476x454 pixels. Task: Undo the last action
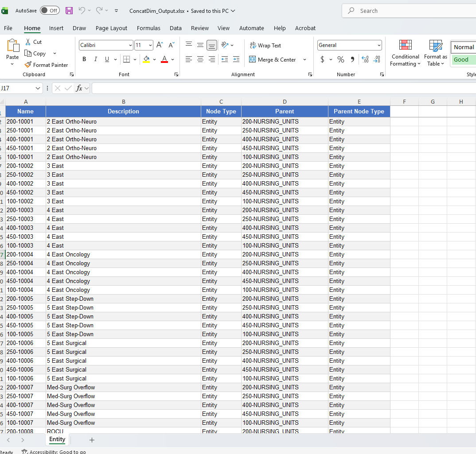pos(82,11)
